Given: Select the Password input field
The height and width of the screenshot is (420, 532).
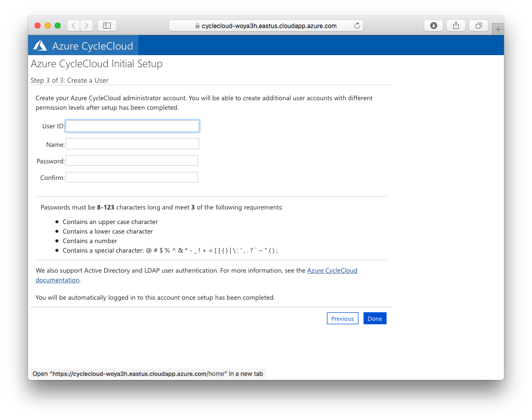Looking at the screenshot, I should (x=132, y=161).
